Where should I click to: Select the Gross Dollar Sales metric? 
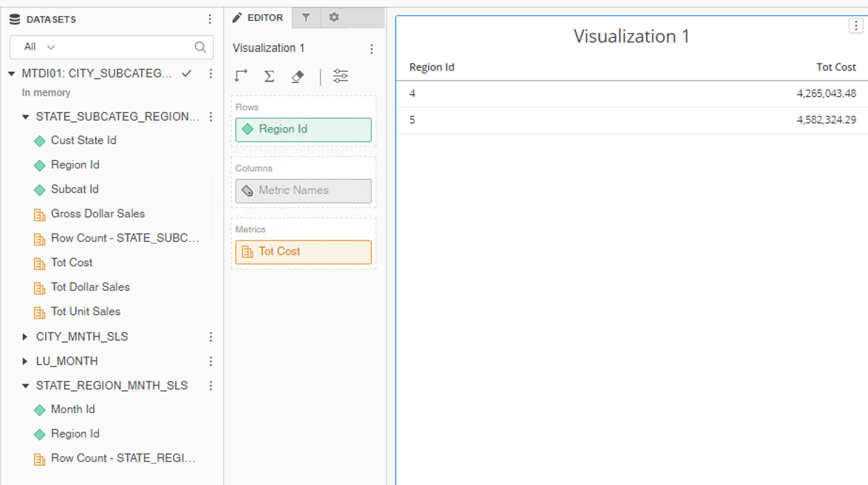coord(97,214)
